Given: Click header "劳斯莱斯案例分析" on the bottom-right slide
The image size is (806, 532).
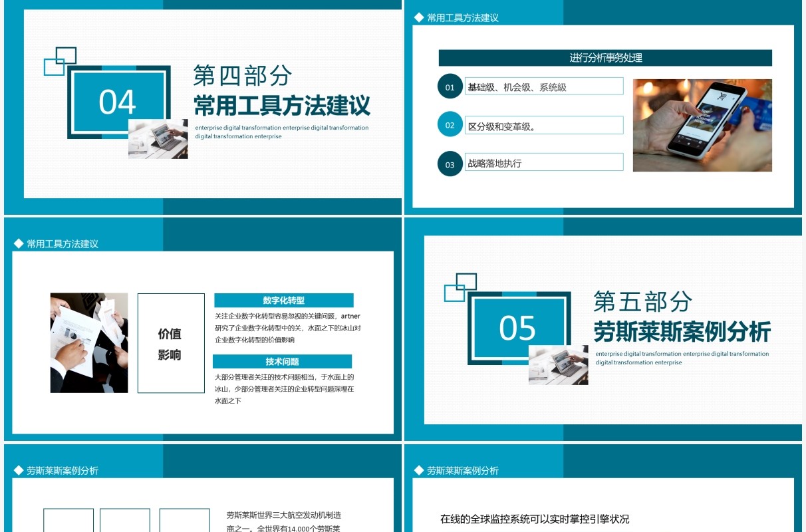Looking at the screenshot, I should click(x=462, y=470).
